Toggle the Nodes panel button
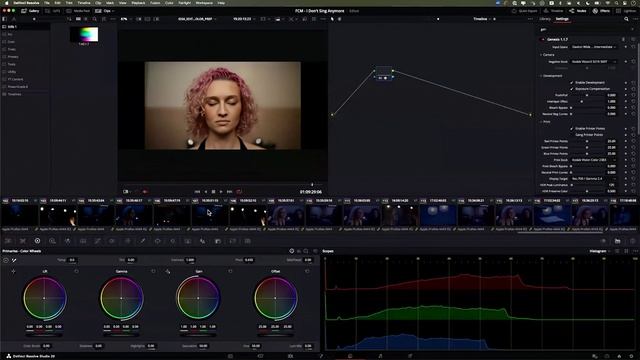This screenshot has width=640, height=360. [578, 11]
